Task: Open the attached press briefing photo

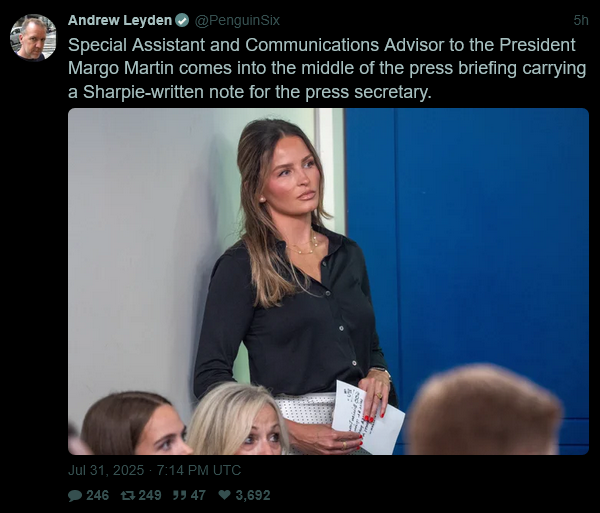Action: [328, 281]
